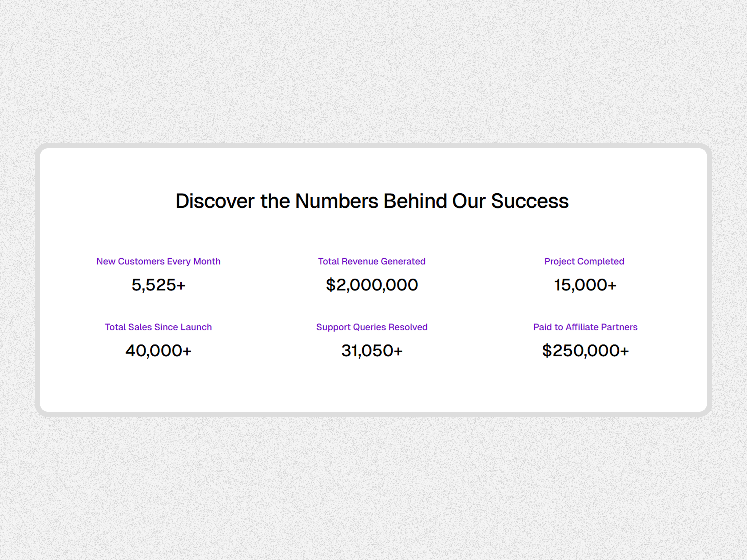Screen dimensions: 747x560
Task: Click the word "Numbers" in the heading
Action: [x=337, y=201]
